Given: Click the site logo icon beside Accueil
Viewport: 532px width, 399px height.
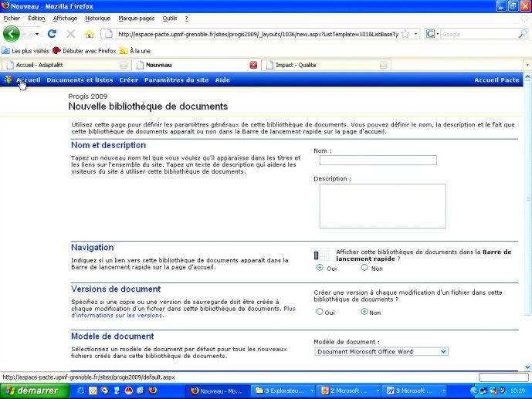Looking at the screenshot, I should pyautogui.click(x=8, y=79).
